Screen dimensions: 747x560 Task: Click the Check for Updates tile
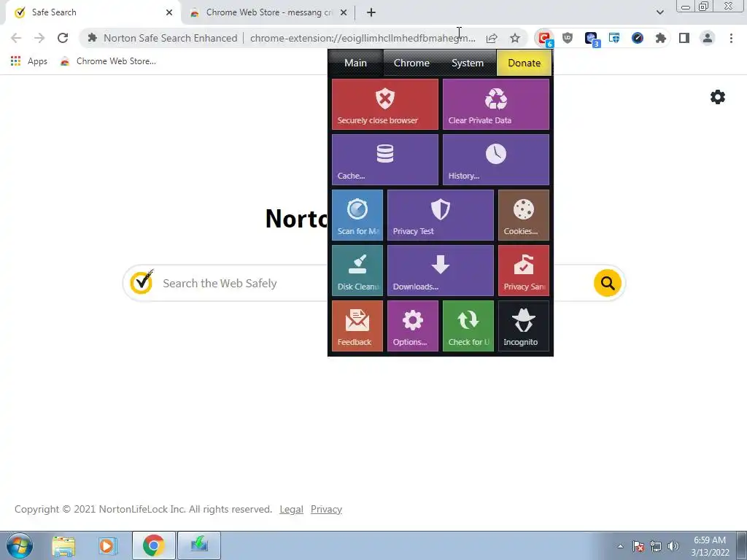click(468, 326)
